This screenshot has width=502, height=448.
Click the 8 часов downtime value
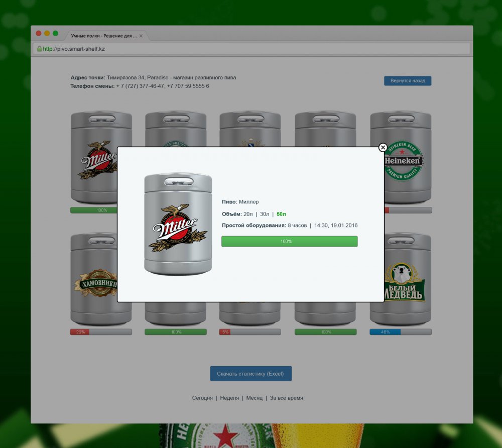(297, 226)
